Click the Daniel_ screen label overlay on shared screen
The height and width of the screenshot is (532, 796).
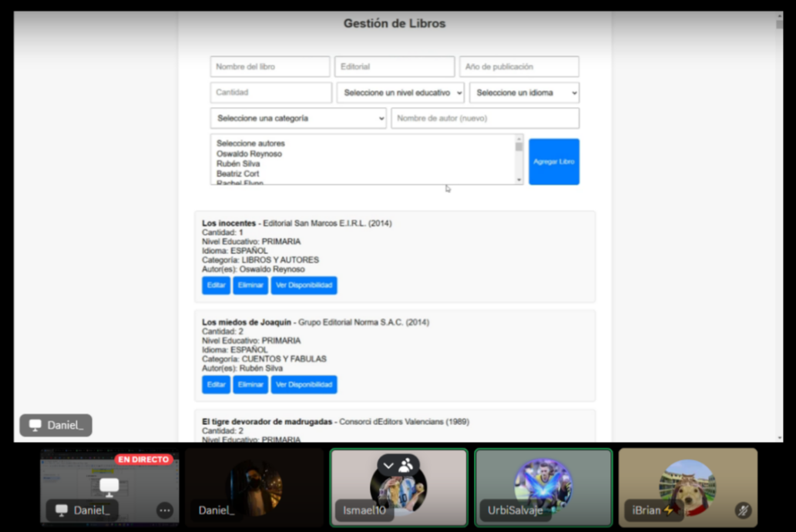(x=55, y=425)
